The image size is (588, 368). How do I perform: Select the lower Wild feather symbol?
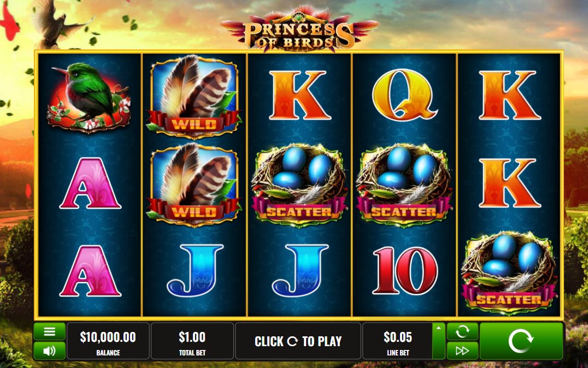click(194, 185)
